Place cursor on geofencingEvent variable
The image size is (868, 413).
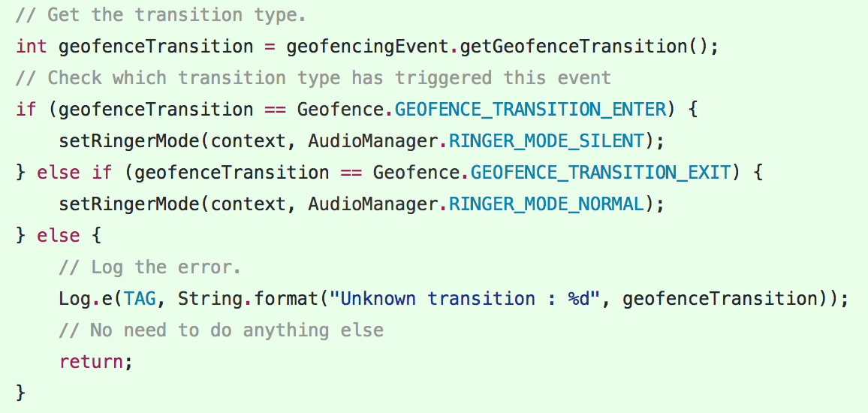pos(367,46)
